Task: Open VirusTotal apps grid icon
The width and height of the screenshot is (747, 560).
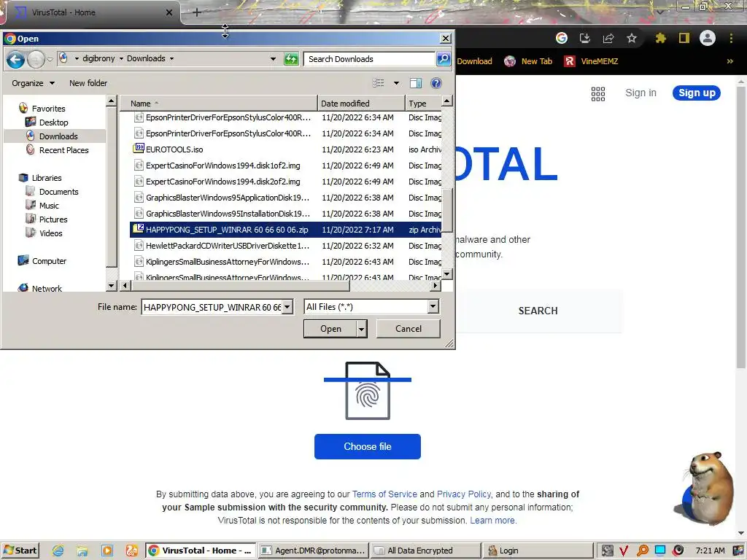Action: 598,93
